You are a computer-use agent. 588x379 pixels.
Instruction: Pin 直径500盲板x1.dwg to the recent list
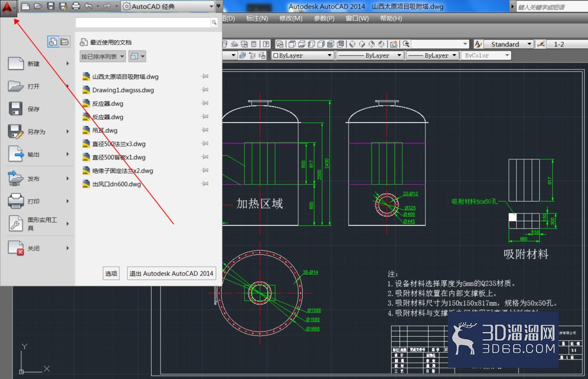tap(205, 157)
